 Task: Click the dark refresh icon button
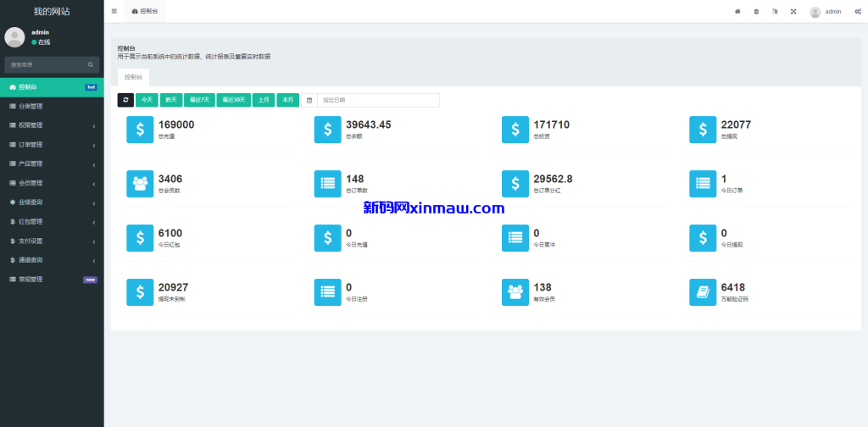[x=125, y=100]
